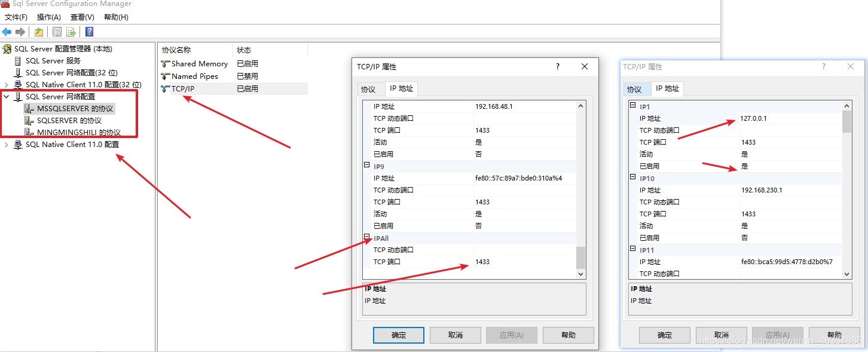Click the MSSQLSERVER 的协议 node icon
The width and height of the screenshot is (868, 352).
(x=29, y=109)
